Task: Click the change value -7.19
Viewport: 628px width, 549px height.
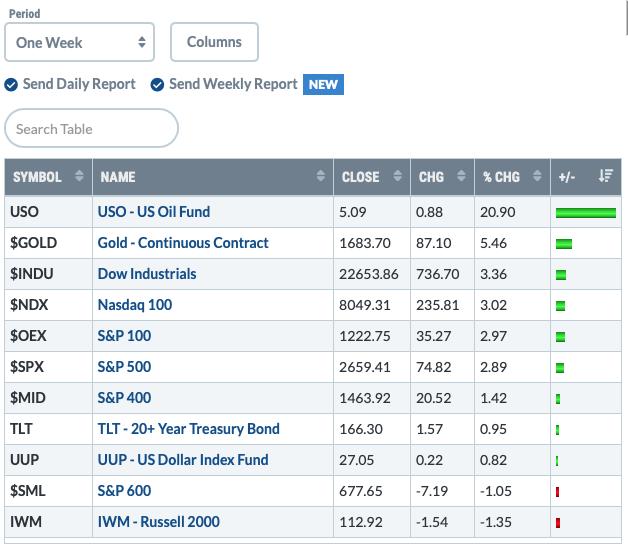Action: (432, 491)
